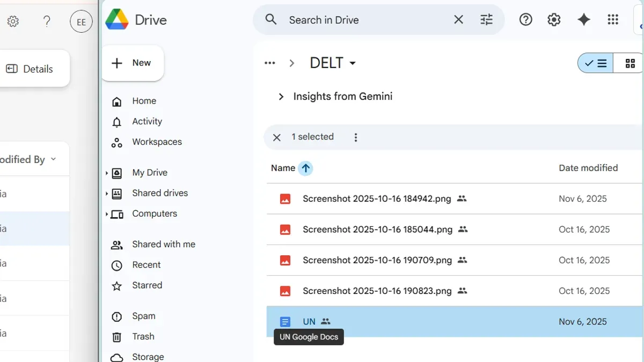Open Starred items
Image resolution: width=644 pixels, height=362 pixels.
(147, 285)
